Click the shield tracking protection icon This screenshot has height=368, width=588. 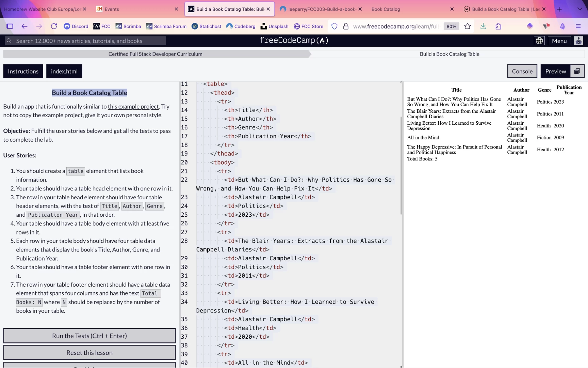point(334,26)
